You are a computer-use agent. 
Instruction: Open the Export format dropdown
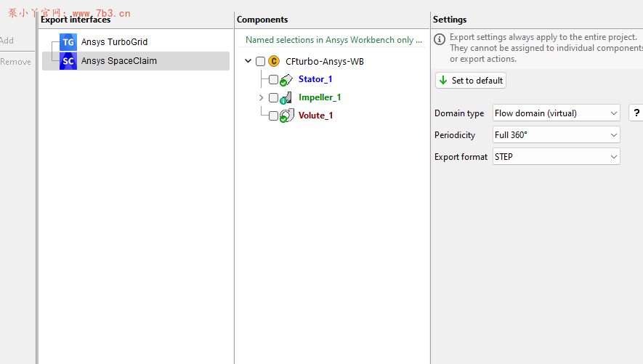556,157
